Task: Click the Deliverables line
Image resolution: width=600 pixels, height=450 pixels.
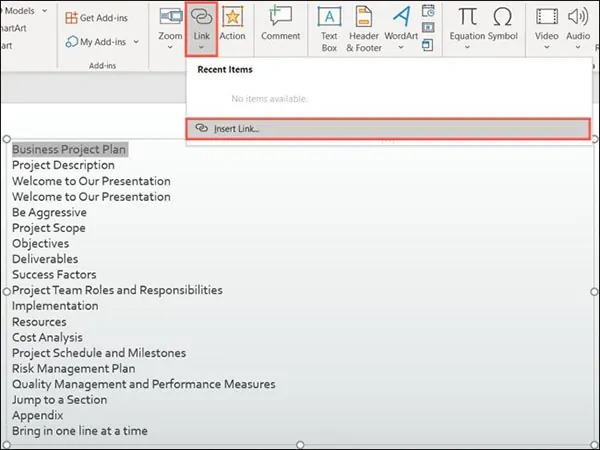Action: (45, 259)
